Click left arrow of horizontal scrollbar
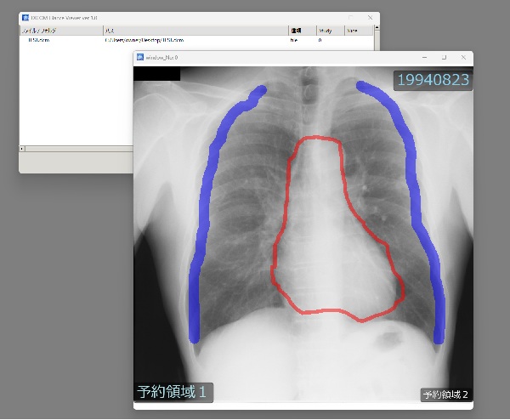Image resolution: width=510 pixels, height=420 pixels. (x=22, y=149)
